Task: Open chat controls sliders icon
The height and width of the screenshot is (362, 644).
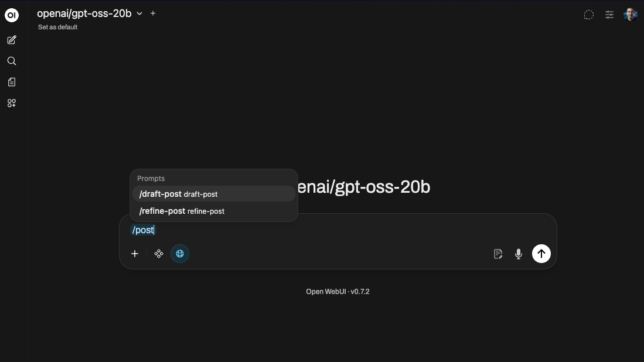Action: pyautogui.click(x=609, y=15)
